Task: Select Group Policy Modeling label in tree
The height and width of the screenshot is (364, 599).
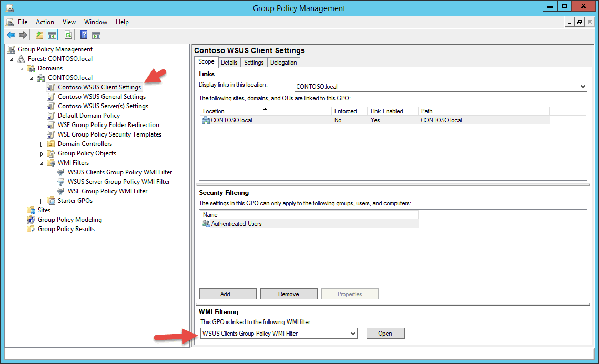Action: 70,220
